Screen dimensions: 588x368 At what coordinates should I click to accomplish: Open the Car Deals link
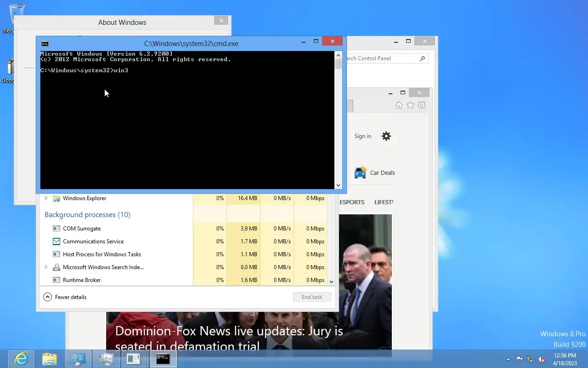[x=382, y=173]
